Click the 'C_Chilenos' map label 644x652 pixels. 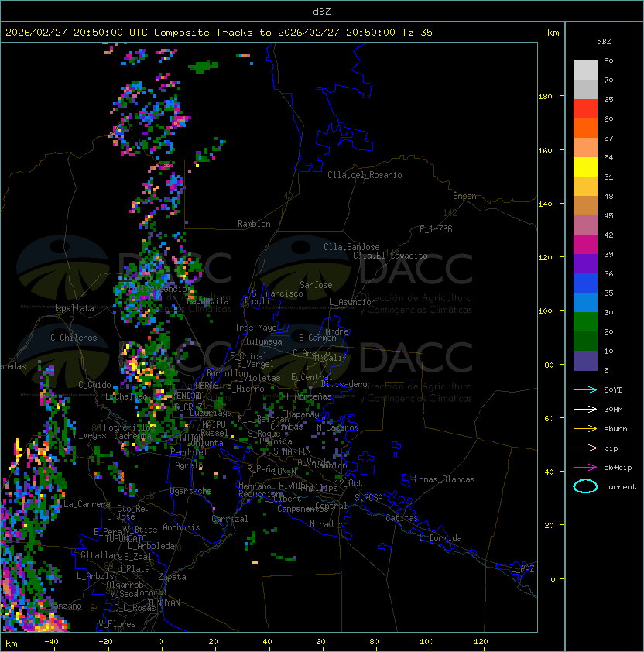click(74, 338)
